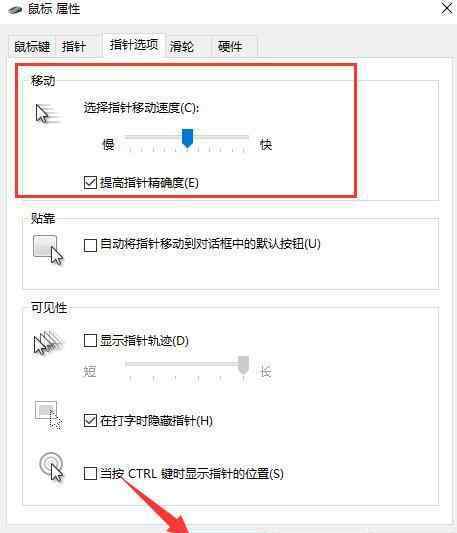Click the pointer speed slider thumb
This screenshot has width=457, height=533.
pos(187,138)
